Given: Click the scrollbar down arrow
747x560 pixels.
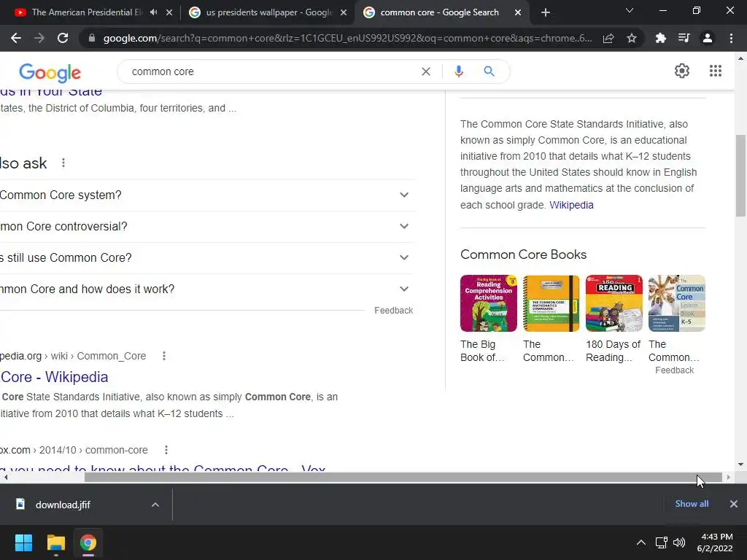Looking at the screenshot, I should click(741, 464).
